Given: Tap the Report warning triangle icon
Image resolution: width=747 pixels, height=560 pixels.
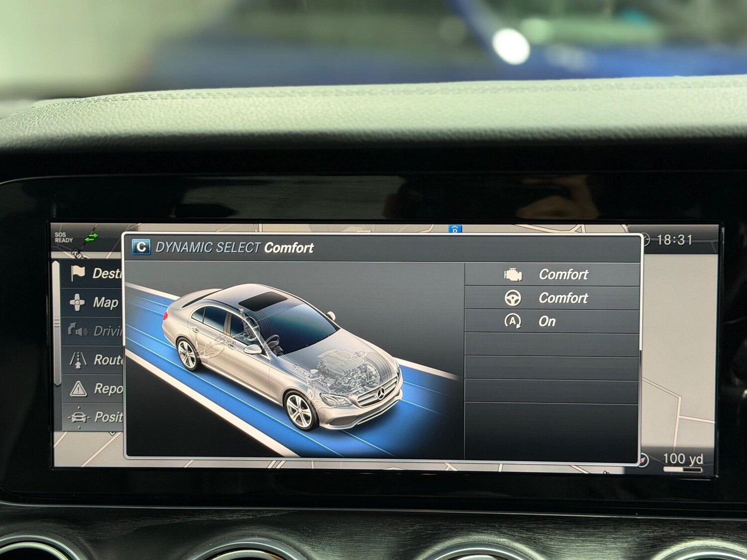Looking at the screenshot, I should pyautogui.click(x=78, y=388).
